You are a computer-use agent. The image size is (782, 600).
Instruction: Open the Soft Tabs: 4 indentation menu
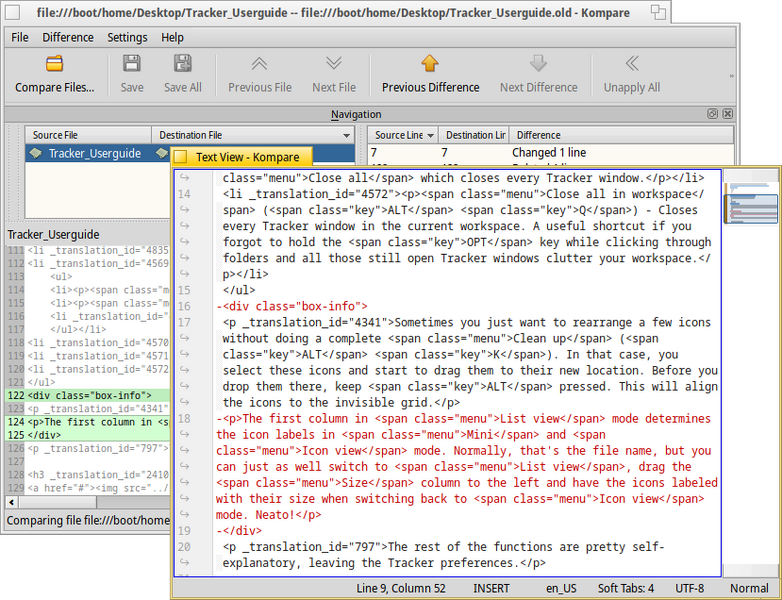(626, 589)
